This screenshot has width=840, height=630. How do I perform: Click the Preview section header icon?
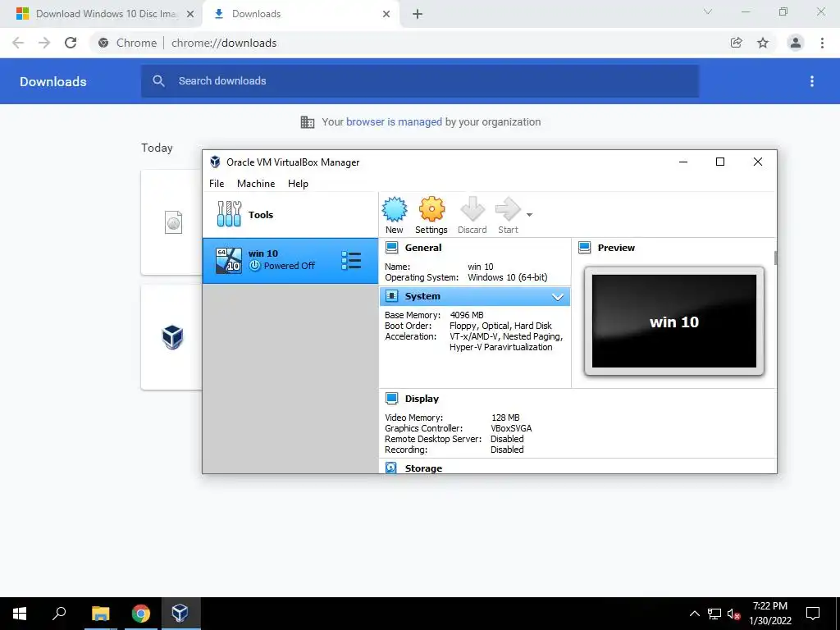584,248
